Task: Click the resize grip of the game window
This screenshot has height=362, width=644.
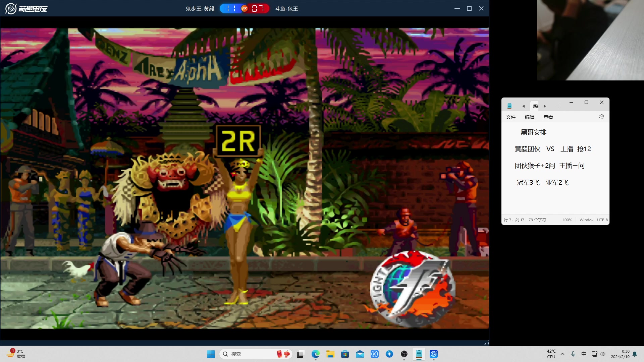Action: [486, 343]
